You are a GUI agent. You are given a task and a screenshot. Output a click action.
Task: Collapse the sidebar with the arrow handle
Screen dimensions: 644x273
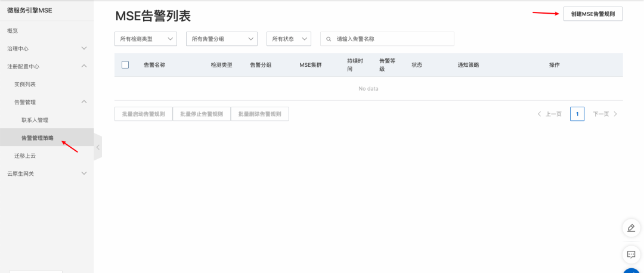98,147
